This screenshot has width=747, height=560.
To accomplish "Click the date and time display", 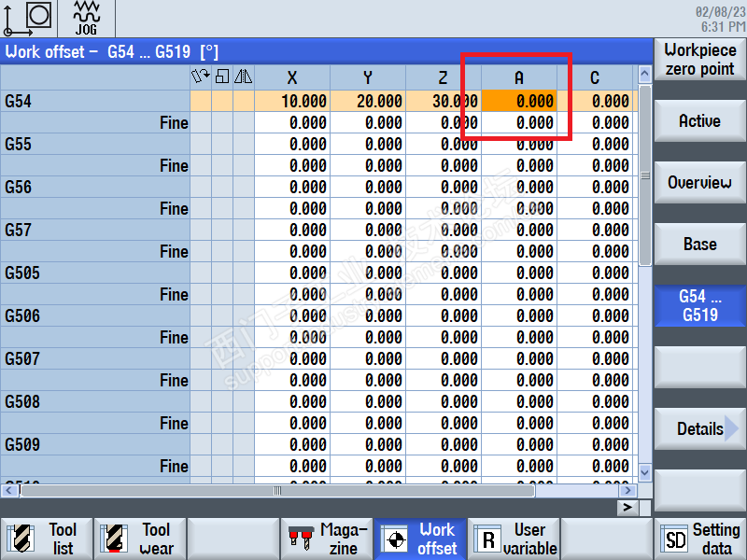I will (x=720, y=19).
